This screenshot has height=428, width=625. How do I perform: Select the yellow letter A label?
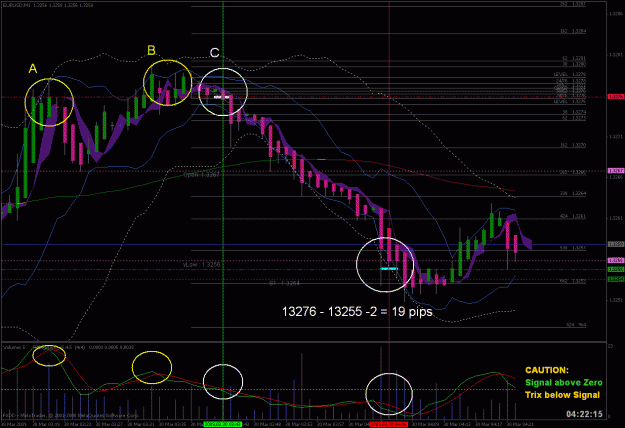pos(33,69)
